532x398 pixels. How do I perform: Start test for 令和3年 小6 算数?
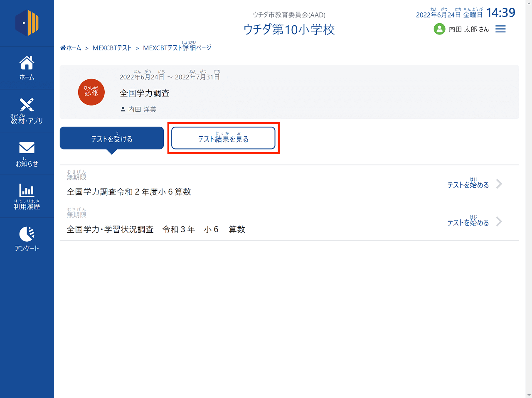coord(468,223)
